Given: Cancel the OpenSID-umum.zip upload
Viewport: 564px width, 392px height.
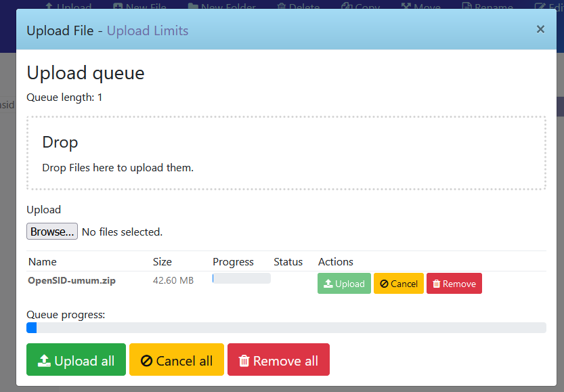Looking at the screenshot, I should point(398,284).
